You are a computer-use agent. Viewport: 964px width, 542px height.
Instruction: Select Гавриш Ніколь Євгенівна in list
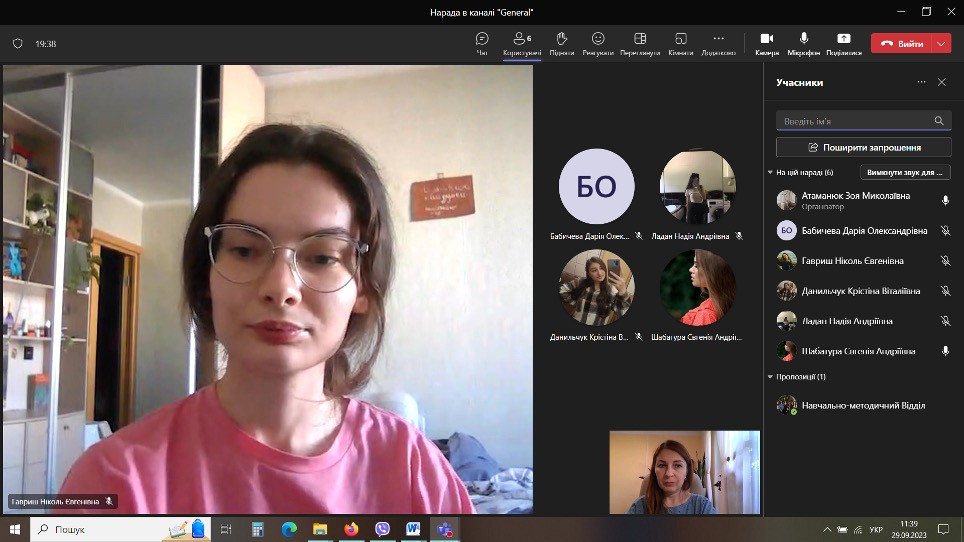coord(863,261)
